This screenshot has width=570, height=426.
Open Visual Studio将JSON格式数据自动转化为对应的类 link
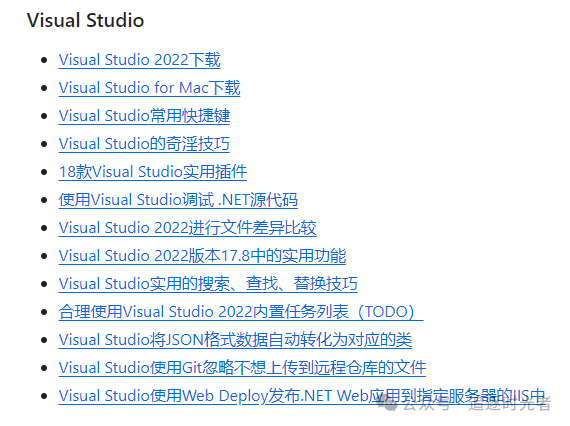pyautogui.click(x=235, y=339)
